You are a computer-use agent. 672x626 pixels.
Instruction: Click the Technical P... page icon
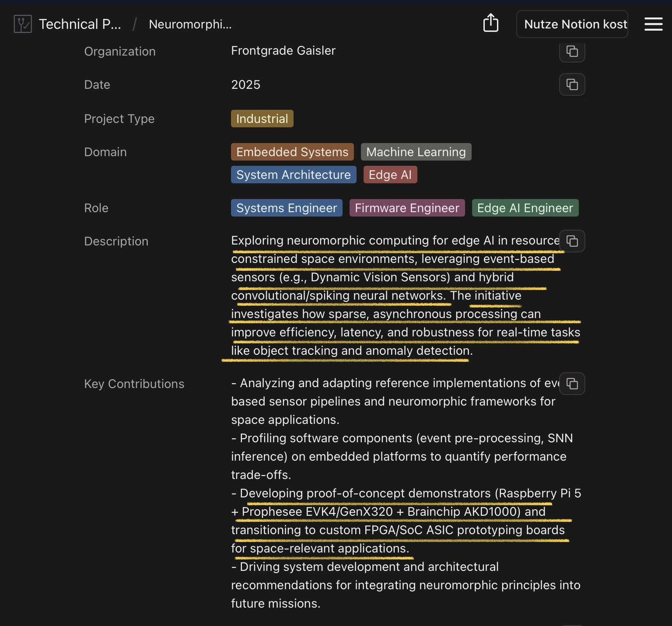[23, 24]
